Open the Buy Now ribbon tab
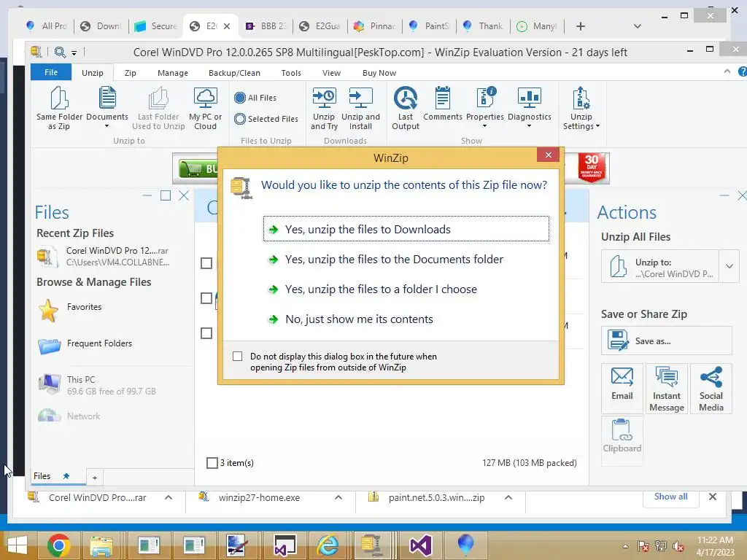The height and width of the screenshot is (560, 747). (379, 73)
